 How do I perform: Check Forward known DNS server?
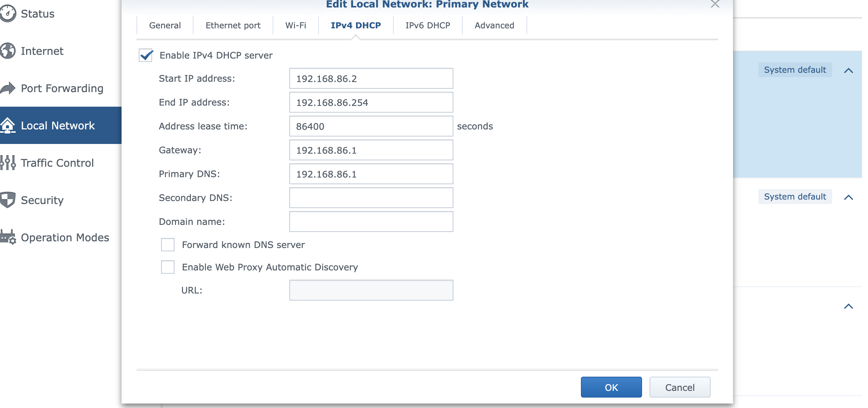(168, 245)
